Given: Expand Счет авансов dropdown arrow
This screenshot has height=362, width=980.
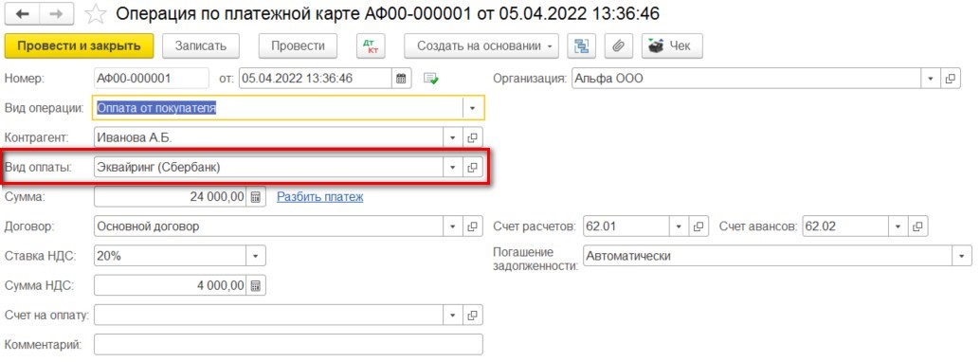Looking at the screenshot, I should (898, 226).
